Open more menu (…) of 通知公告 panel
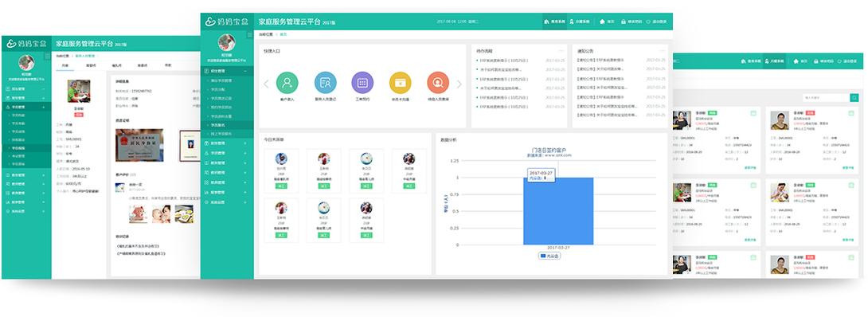Screen dimensions: 868x317 point(662,51)
